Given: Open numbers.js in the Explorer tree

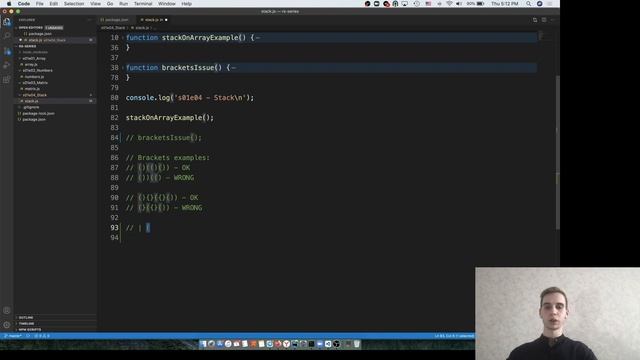Looking at the screenshot, I should (x=34, y=77).
